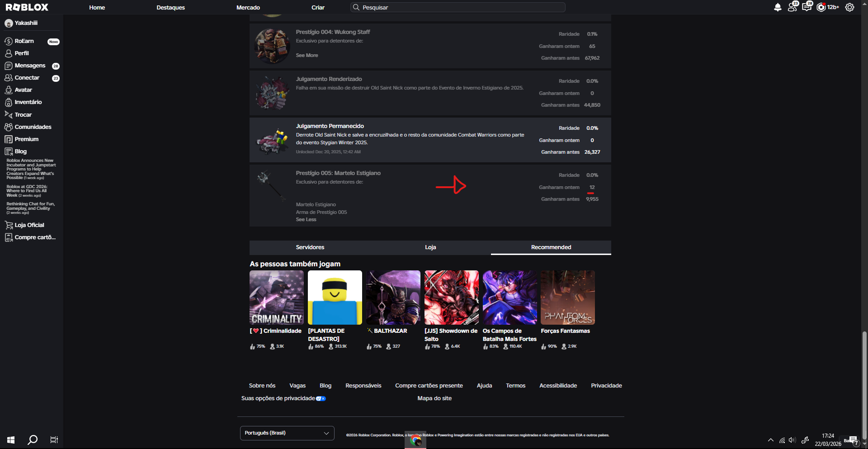Open the Comunidades sidebar icon

tap(9, 127)
